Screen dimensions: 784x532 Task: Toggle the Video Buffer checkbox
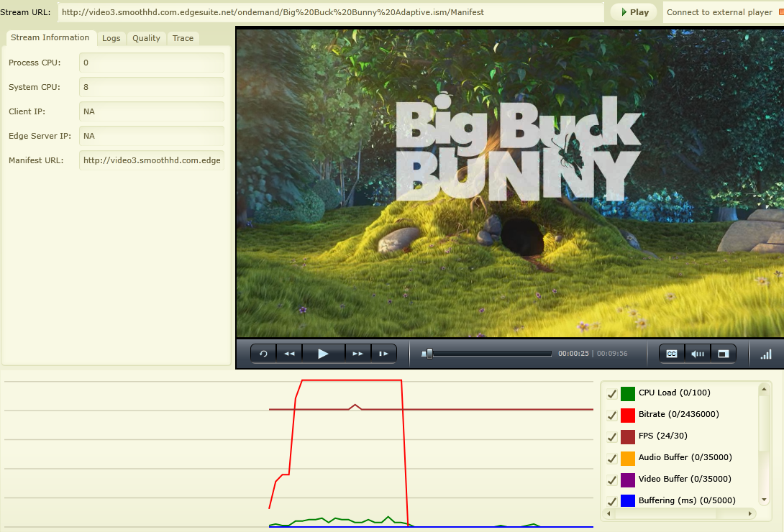[x=611, y=480]
